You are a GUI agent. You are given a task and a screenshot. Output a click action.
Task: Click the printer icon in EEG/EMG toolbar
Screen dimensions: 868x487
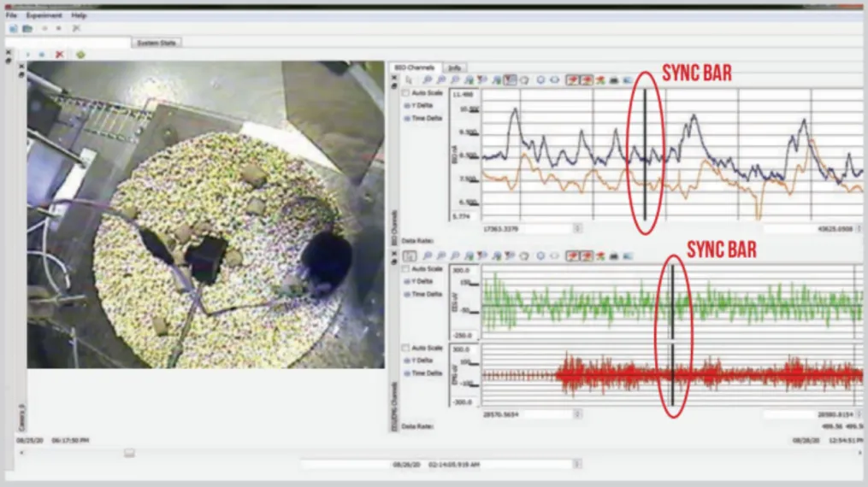(614, 256)
